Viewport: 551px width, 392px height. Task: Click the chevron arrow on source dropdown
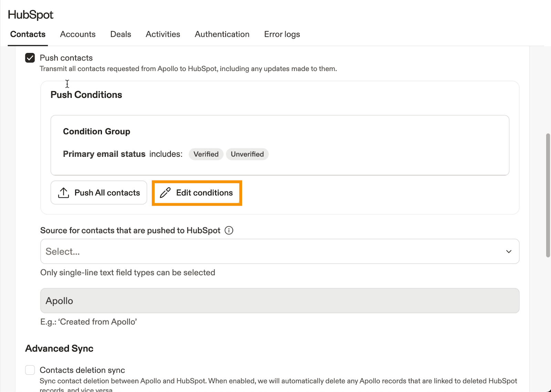508,251
